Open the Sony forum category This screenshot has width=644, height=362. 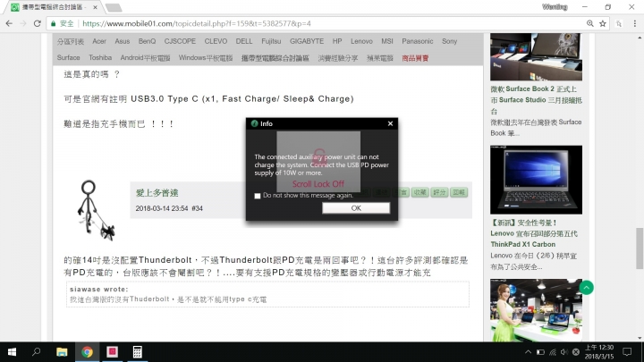(449, 41)
